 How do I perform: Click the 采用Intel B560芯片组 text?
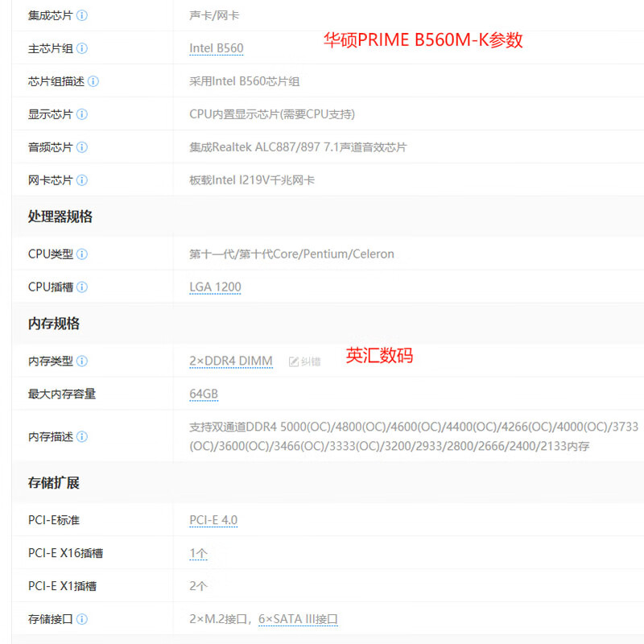tap(245, 81)
